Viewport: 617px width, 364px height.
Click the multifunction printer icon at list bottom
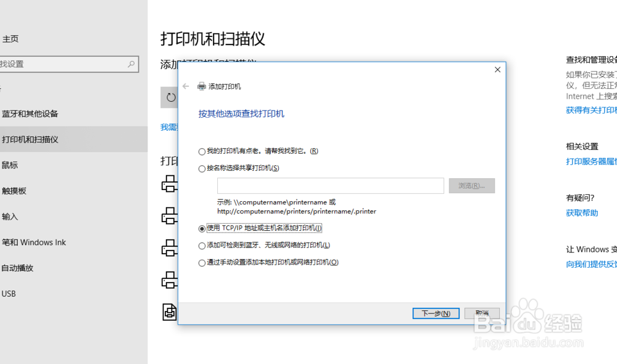pos(169,313)
